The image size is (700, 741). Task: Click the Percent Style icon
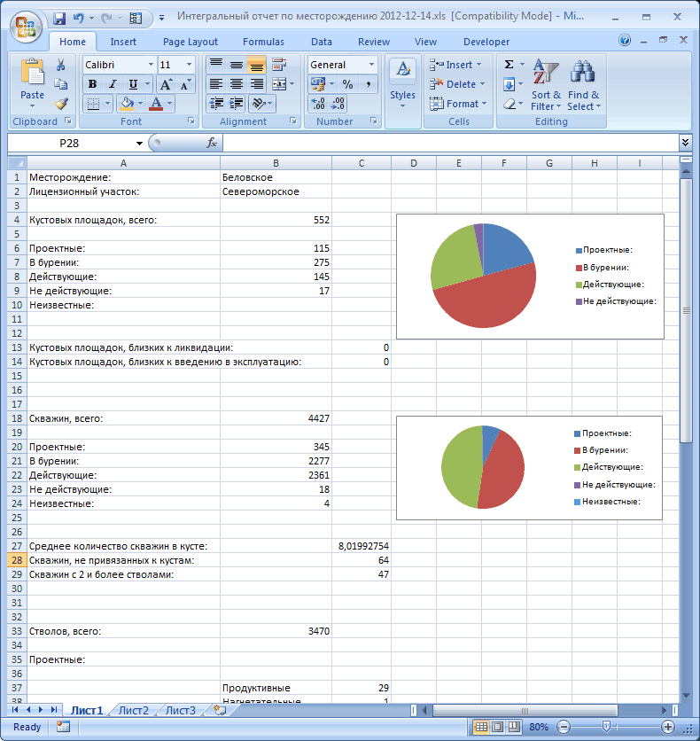[347, 84]
